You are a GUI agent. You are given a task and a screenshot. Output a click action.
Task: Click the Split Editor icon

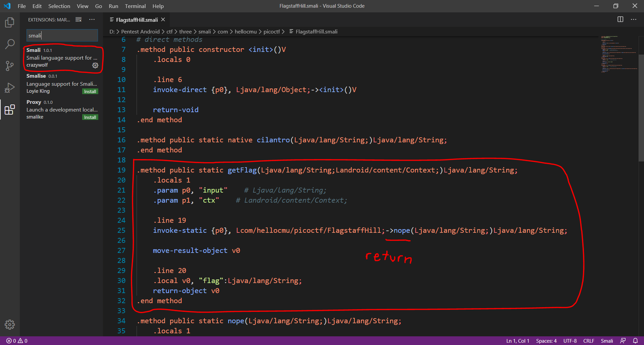click(620, 19)
